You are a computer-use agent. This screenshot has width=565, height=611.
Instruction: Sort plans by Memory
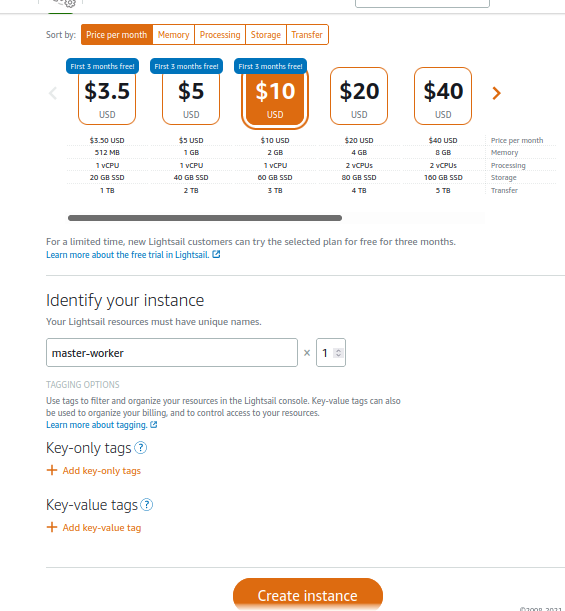(x=173, y=35)
